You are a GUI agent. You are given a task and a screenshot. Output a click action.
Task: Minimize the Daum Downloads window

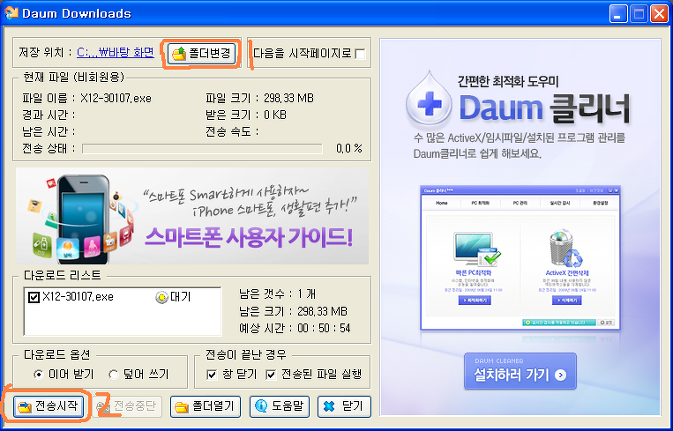618,14
